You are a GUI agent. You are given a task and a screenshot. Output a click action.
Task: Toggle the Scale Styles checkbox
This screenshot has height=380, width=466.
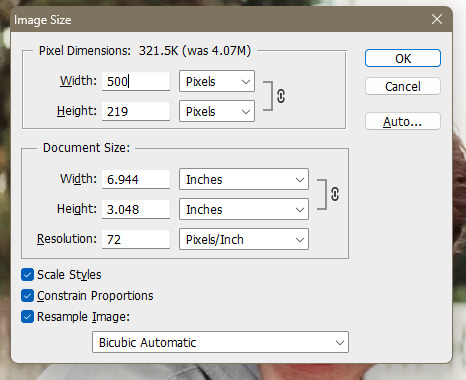tap(27, 275)
